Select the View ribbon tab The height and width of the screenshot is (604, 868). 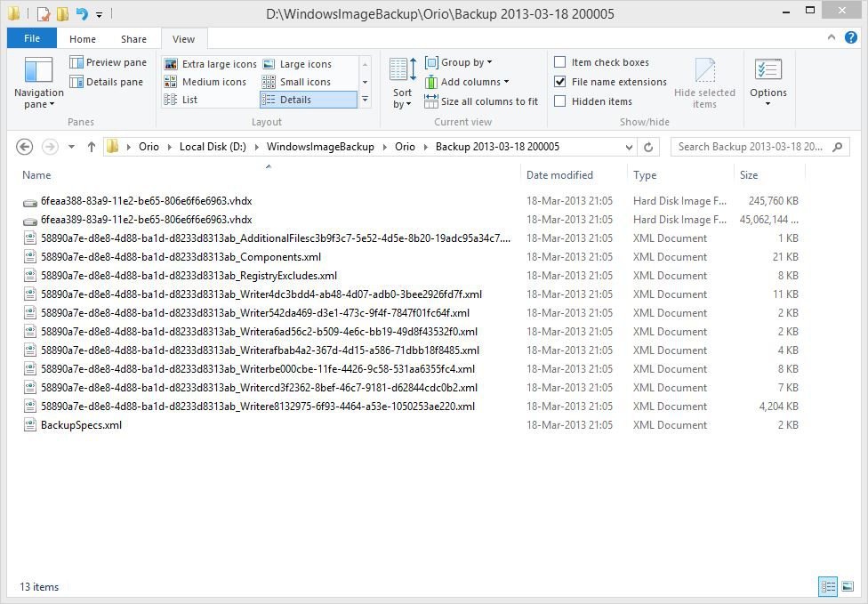coord(184,39)
